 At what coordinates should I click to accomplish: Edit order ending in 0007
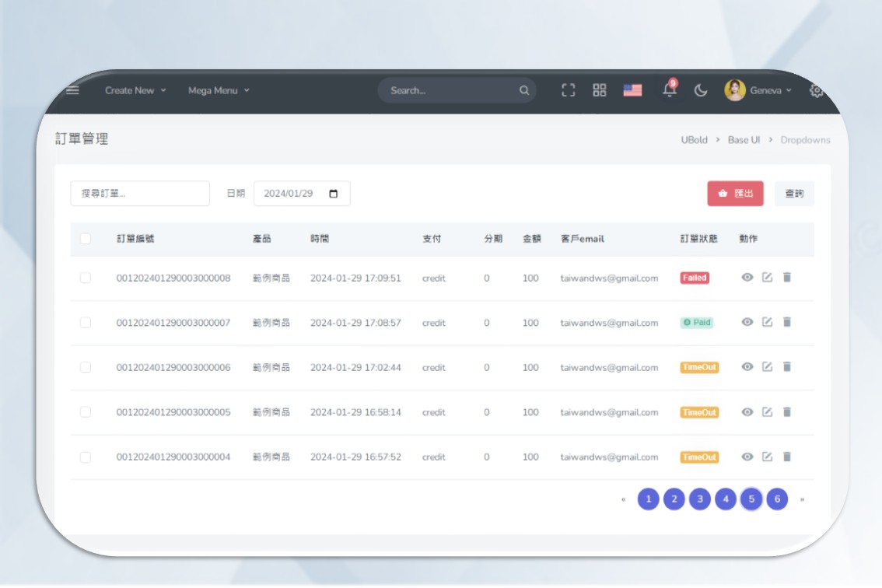point(767,322)
